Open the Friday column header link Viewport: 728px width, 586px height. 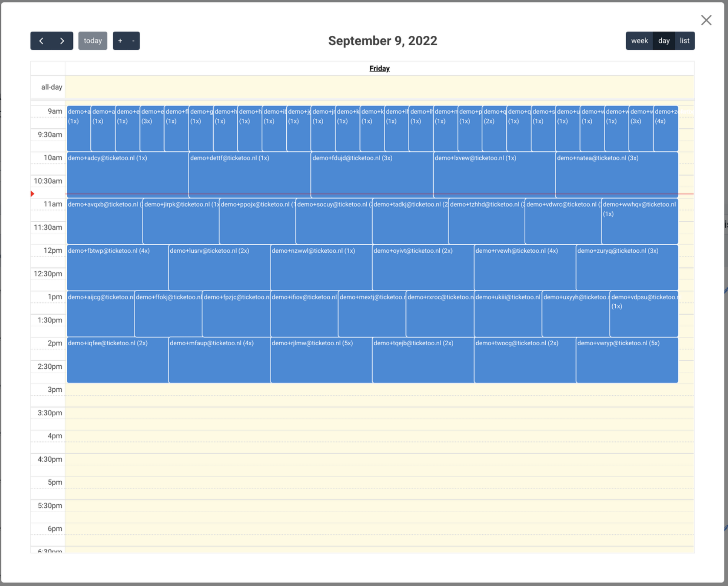click(x=379, y=68)
